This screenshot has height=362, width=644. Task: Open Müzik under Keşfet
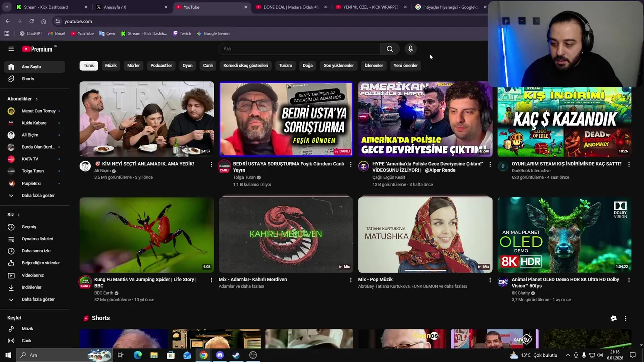tap(34, 329)
